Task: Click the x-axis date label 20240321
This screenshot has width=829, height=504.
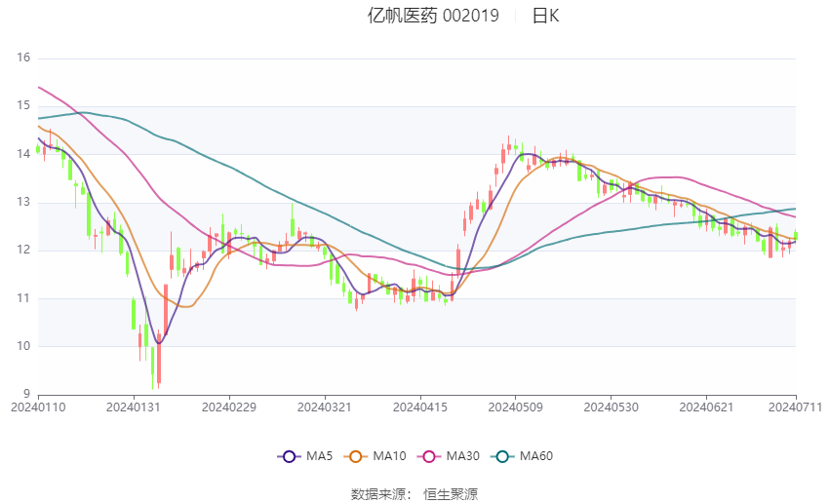Action: [x=324, y=407]
